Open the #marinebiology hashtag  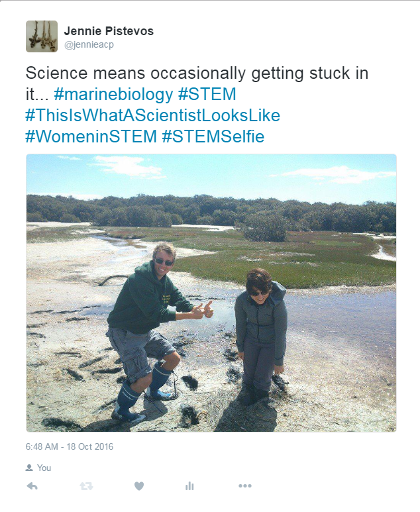coord(113,94)
